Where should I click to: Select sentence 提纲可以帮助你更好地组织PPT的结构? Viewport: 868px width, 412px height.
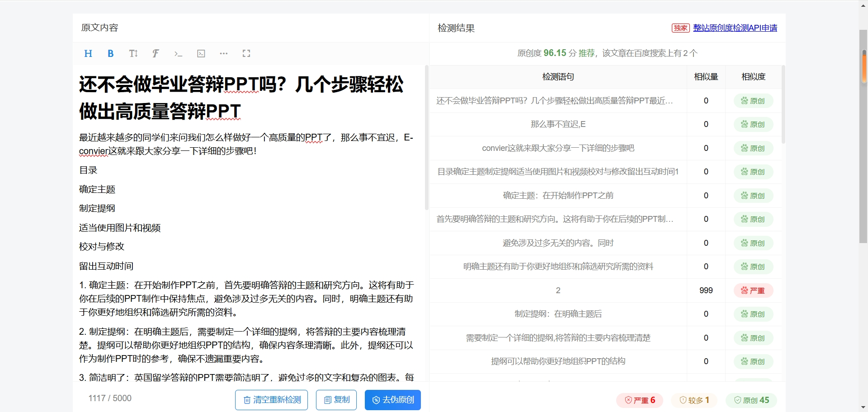click(558, 361)
